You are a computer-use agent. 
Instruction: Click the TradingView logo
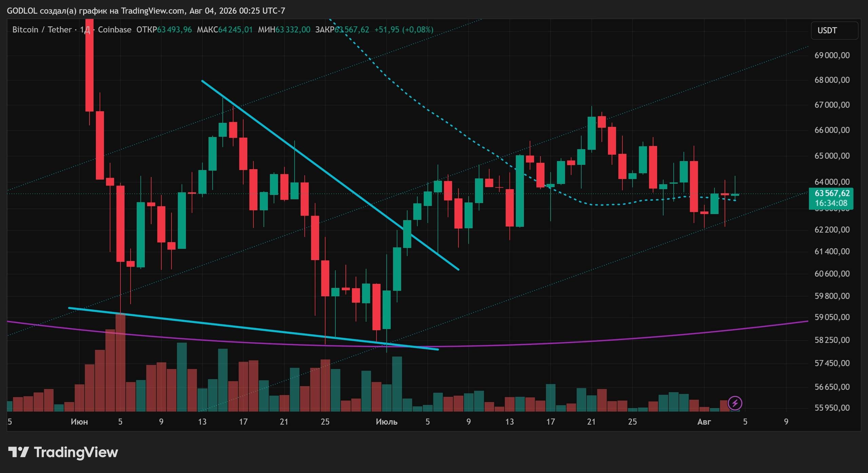tap(63, 452)
